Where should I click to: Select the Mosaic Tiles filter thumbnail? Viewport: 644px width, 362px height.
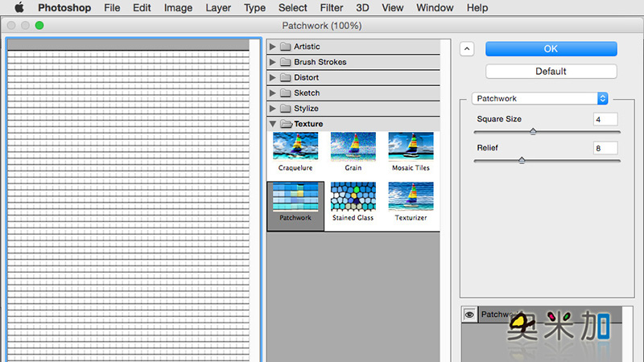[411, 146]
